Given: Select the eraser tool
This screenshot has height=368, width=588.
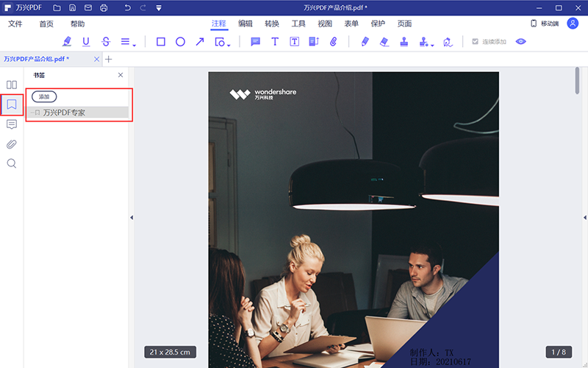Looking at the screenshot, I should [384, 42].
